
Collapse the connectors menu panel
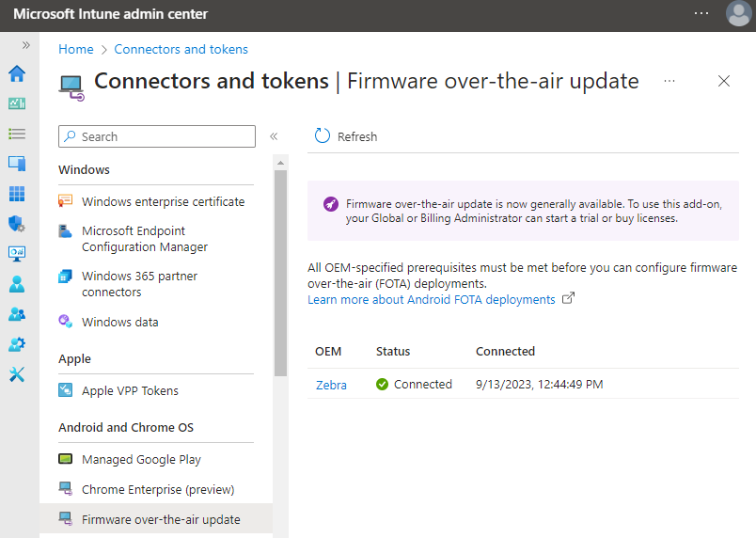click(x=274, y=136)
